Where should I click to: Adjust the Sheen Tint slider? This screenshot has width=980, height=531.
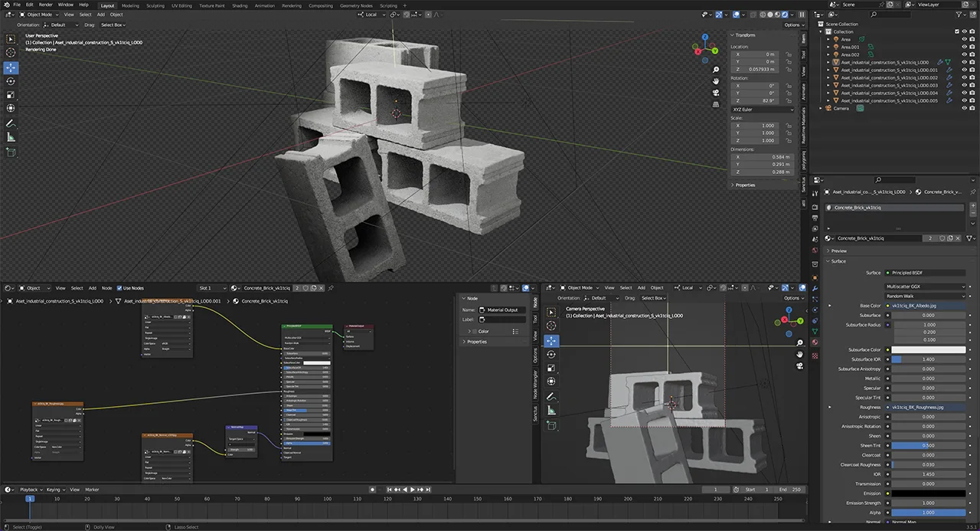pos(928,445)
